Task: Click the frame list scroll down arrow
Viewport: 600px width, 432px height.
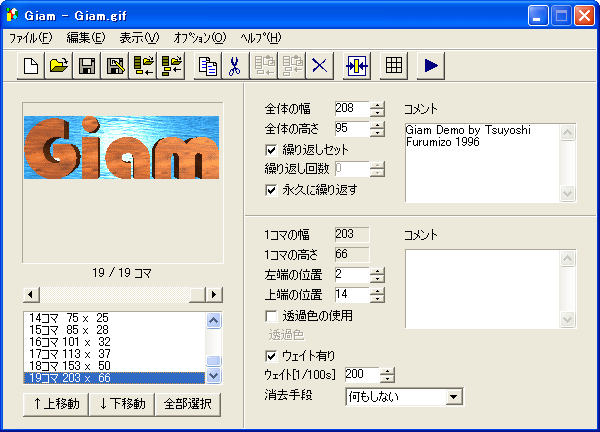Action: (214, 376)
